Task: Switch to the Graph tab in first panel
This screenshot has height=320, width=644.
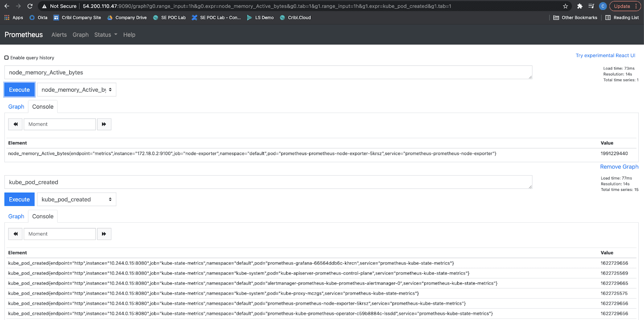Action: (x=16, y=107)
